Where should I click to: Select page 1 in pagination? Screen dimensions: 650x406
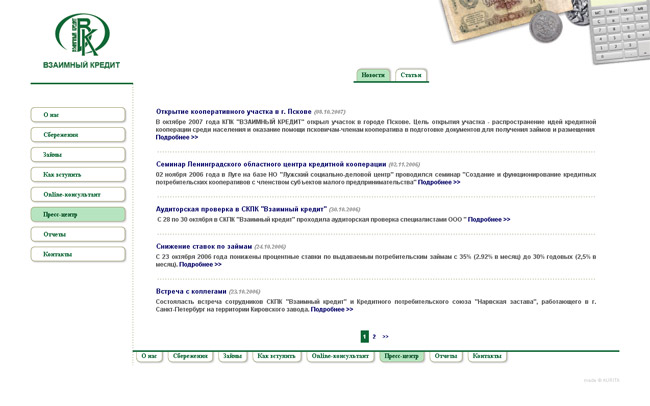click(364, 336)
